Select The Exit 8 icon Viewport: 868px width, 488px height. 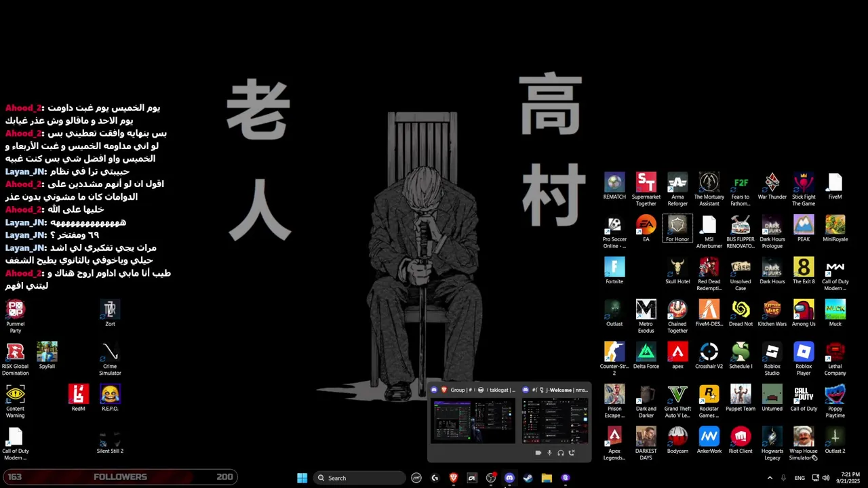(x=804, y=271)
